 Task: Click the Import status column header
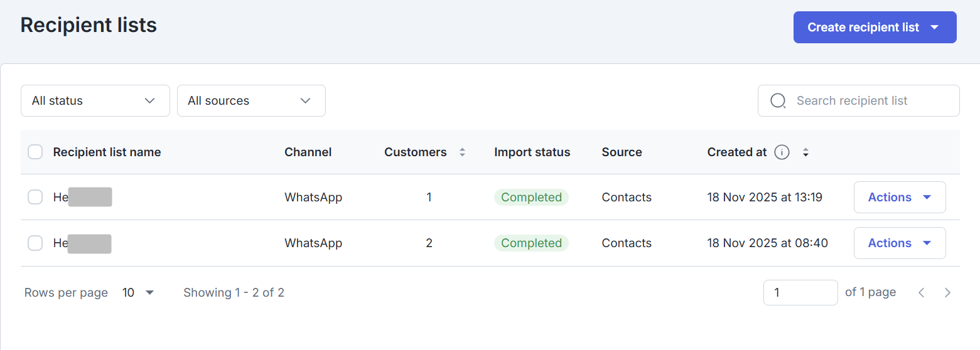coord(532,152)
